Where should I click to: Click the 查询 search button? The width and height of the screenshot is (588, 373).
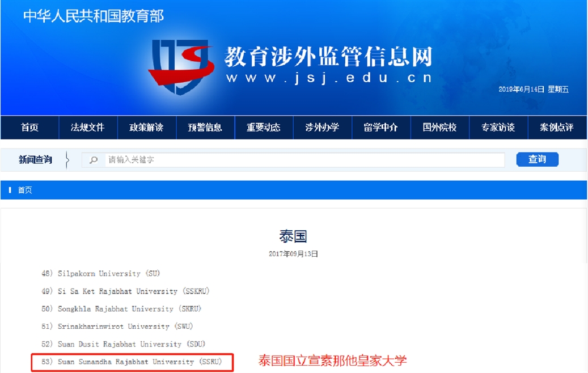coord(537,159)
